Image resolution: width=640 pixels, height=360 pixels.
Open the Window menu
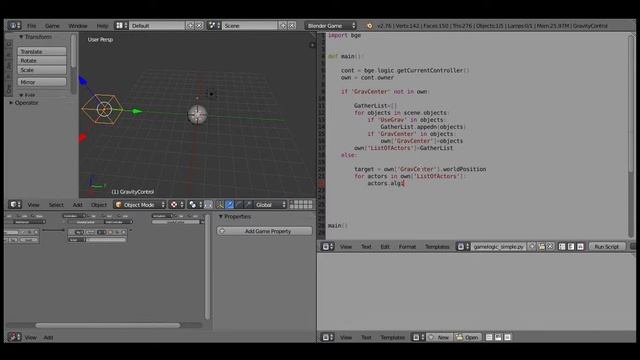coord(78,26)
